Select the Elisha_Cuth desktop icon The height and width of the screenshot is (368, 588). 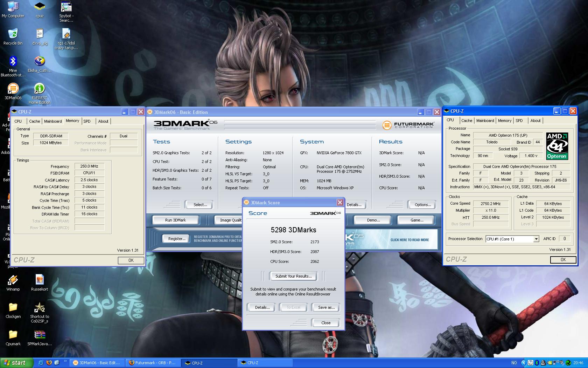[40, 64]
